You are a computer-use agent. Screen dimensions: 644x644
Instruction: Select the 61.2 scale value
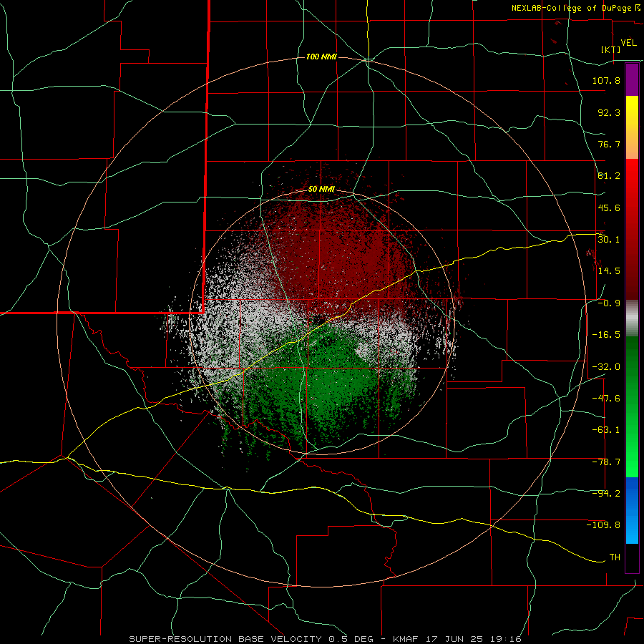[609, 176]
